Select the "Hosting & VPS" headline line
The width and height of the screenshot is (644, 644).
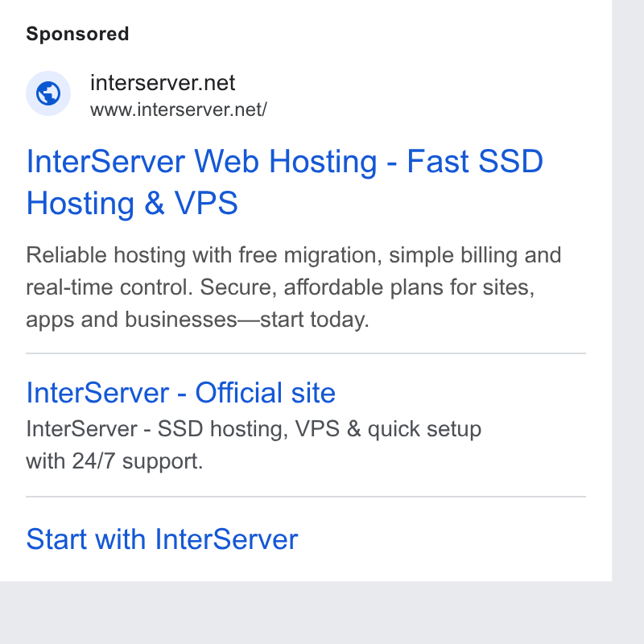point(132,203)
